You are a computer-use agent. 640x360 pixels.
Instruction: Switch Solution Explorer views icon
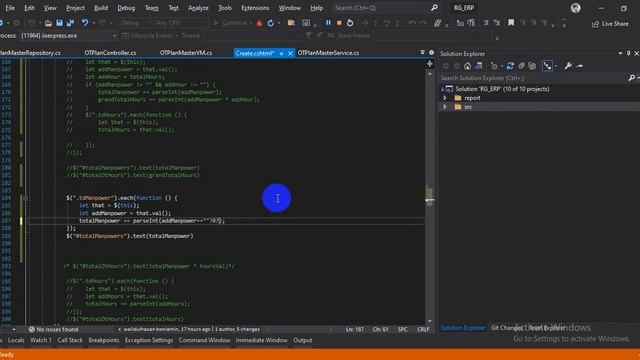coord(478,66)
